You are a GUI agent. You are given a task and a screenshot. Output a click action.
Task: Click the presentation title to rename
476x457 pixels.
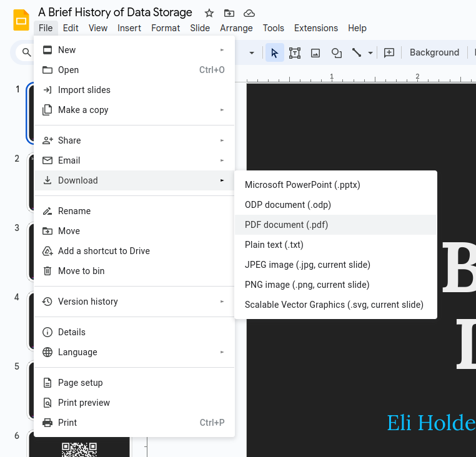[x=116, y=12]
